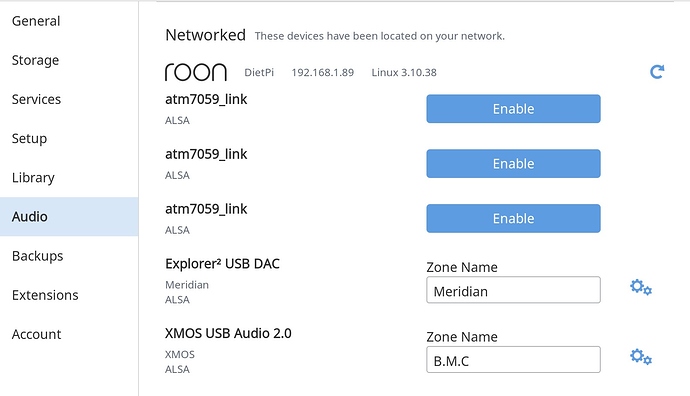Click the roon logo
Viewport: 690px width, 396px height.
[x=196, y=72]
